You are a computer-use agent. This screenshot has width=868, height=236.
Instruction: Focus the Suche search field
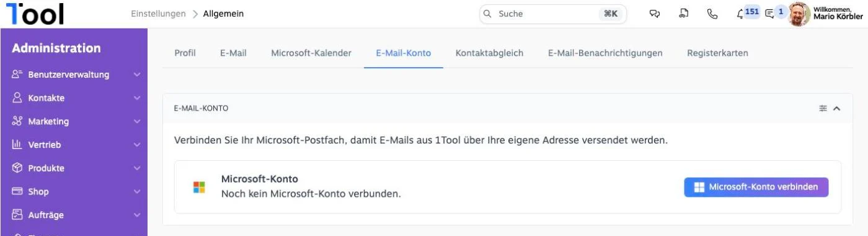[x=552, y=14]
